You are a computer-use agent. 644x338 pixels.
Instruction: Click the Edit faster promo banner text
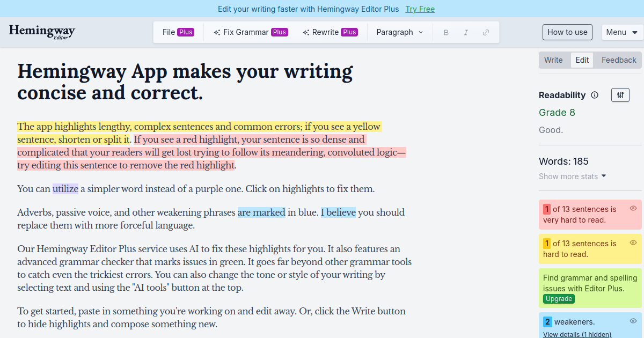pos(309,9)
